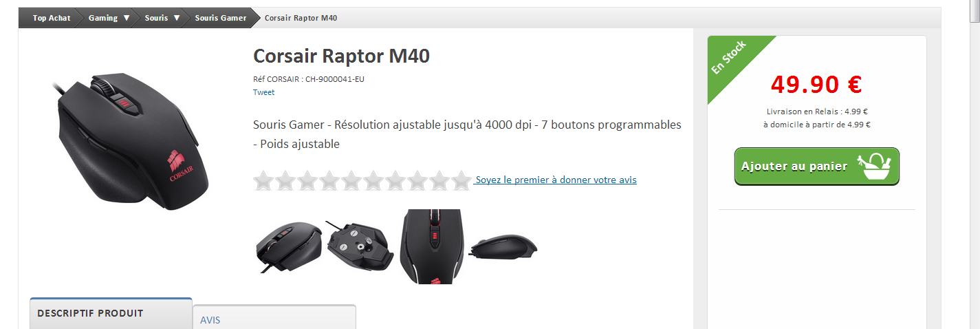
Task: Click the vertical page scrollbar
Action: (x=974, y=164)
